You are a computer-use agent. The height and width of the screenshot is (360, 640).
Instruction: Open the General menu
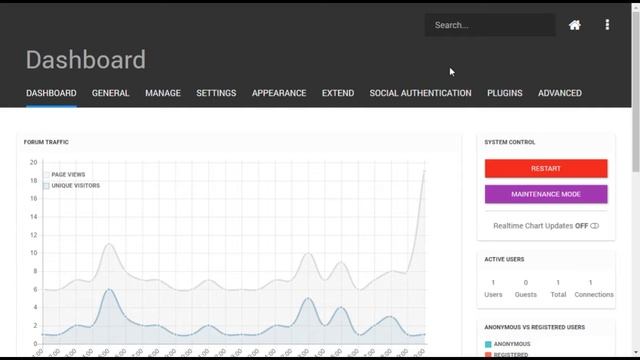(x=111, y=93)
